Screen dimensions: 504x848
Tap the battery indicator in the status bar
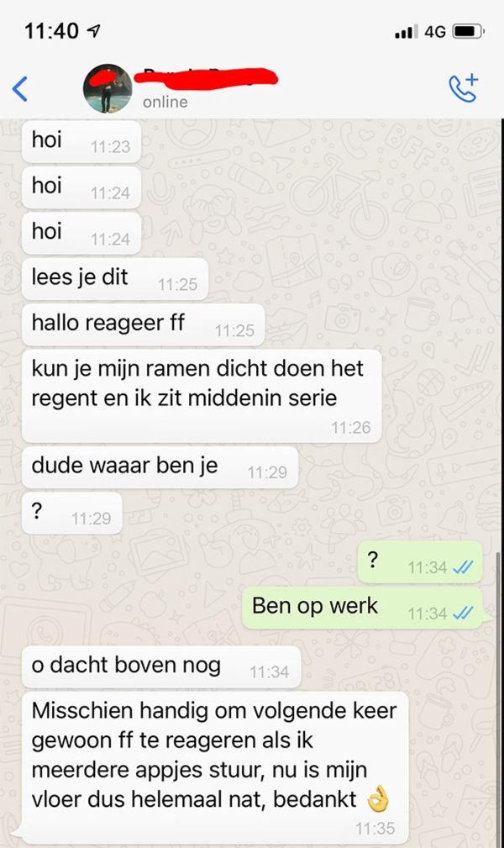pos(469,31)
